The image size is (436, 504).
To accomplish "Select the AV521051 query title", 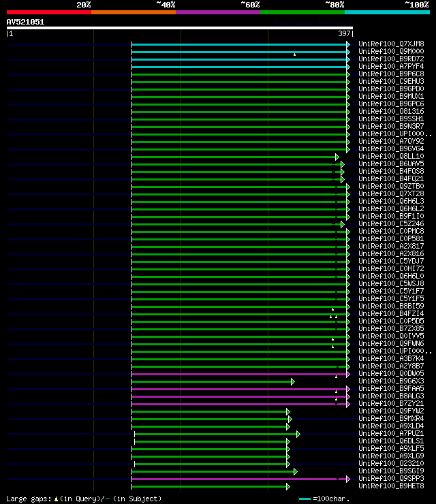I will pos(25,22).
